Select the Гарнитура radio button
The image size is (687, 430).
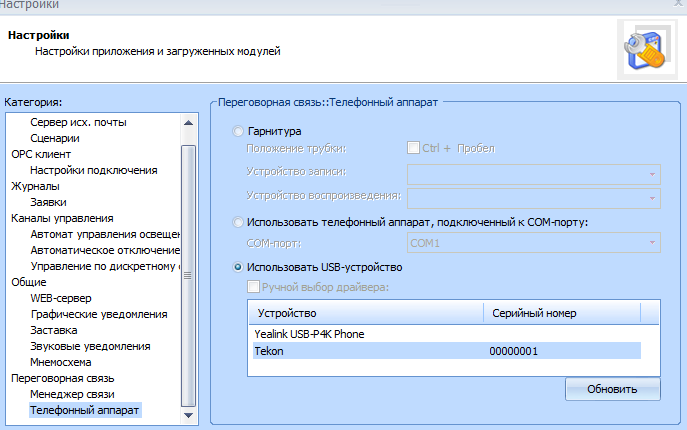237,131
